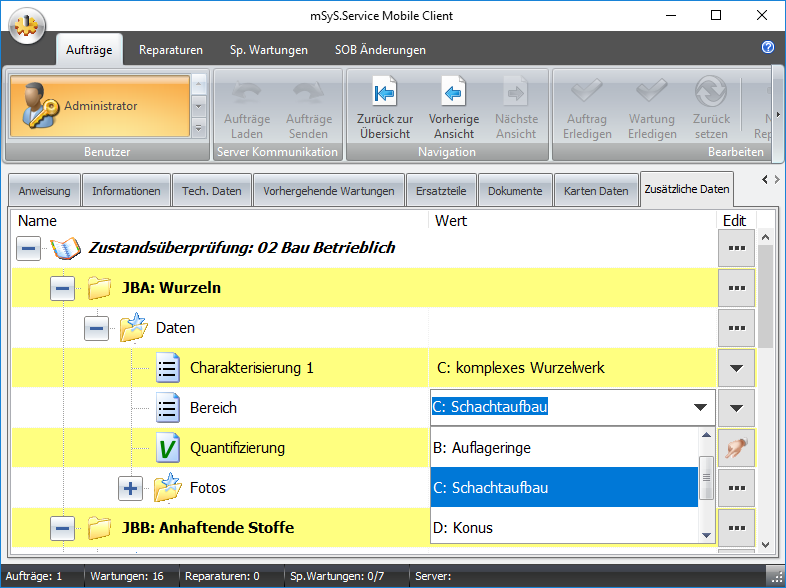786x588 pixels.
Task: Open the Ersatzteile tab
Action: click(x=441, y=190)
